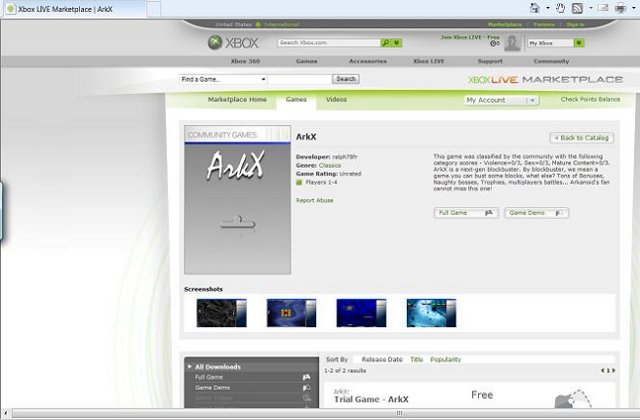Open the Accessories menu
The image size is (640, 420).
pos(368,61)
